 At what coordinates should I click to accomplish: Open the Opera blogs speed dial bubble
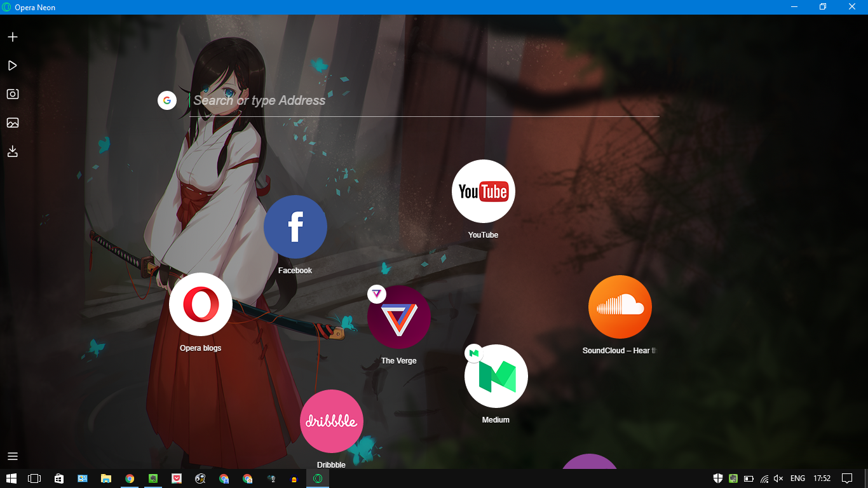(x=201, y=304)
